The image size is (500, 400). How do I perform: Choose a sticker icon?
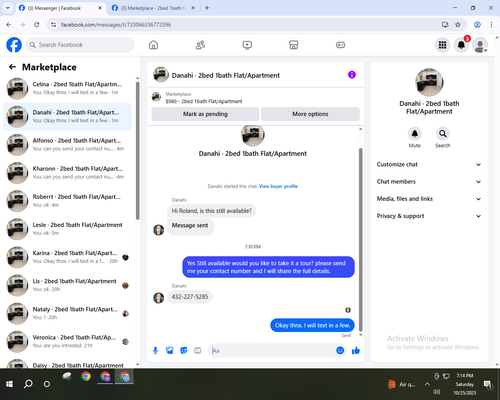click(x=184, y=350)
